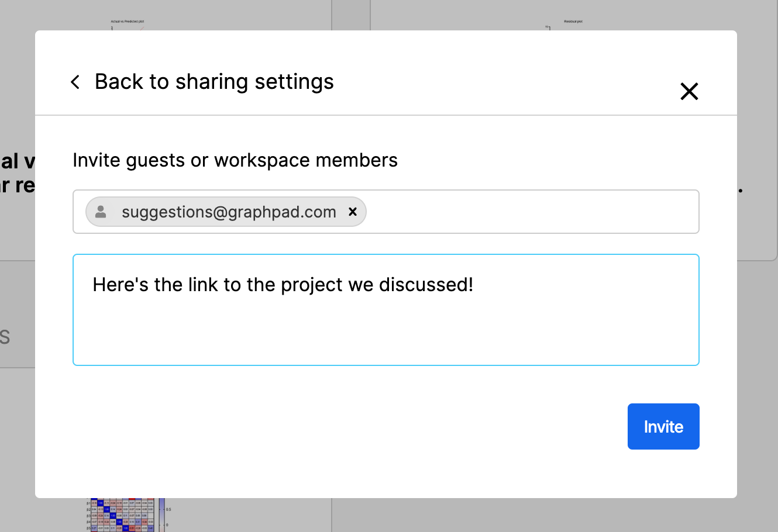Place cursor in the invitation message box
Viewport: 778px width, 532px height.
(x=386, y=327)
